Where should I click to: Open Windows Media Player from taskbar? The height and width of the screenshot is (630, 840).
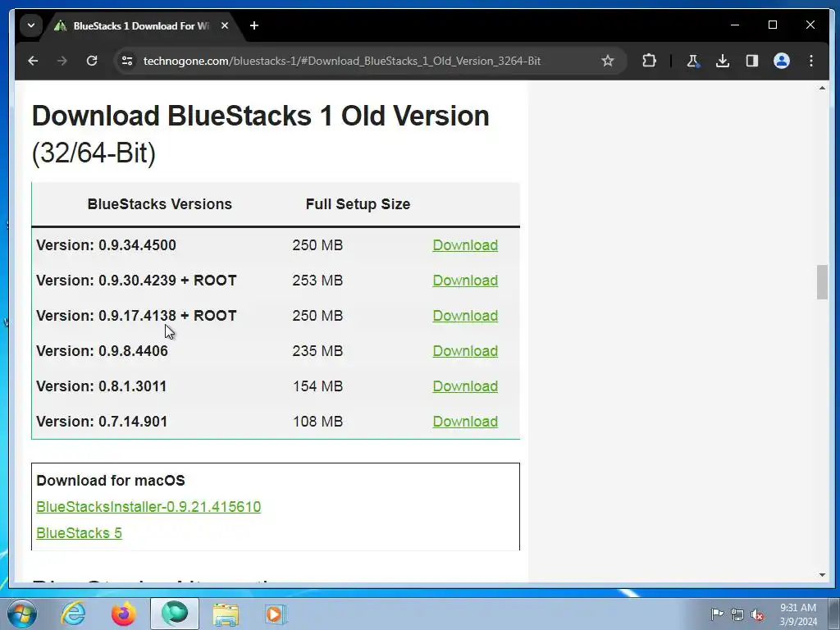point(276,614)
